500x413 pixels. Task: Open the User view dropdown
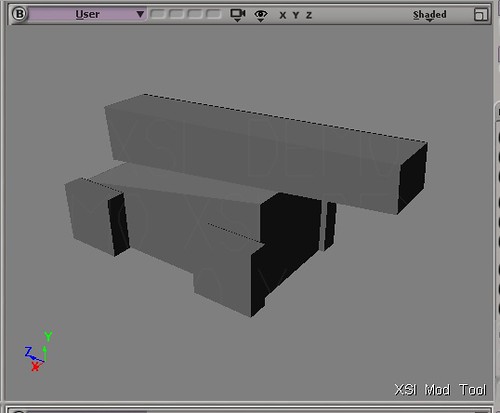87,14
